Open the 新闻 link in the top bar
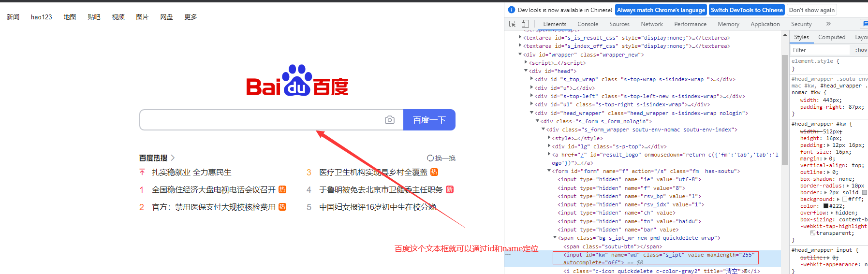Image resolution: width=868 pixels, height=274 pixels. (13, 17)
